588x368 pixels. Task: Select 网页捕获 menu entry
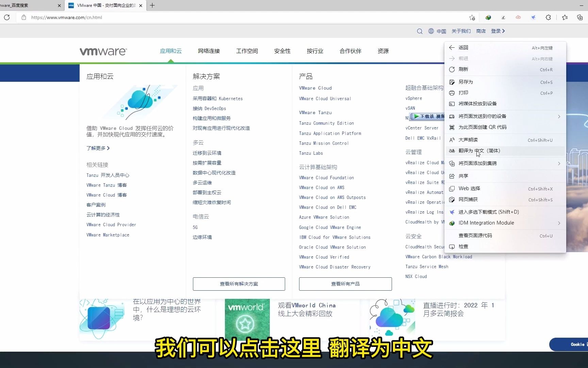tap(505, 200)
